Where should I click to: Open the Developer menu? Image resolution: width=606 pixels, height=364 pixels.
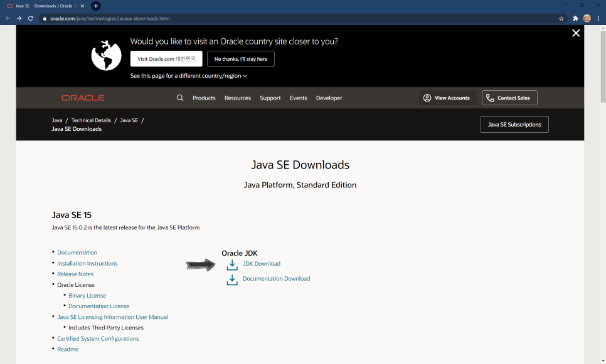(329, 98)
